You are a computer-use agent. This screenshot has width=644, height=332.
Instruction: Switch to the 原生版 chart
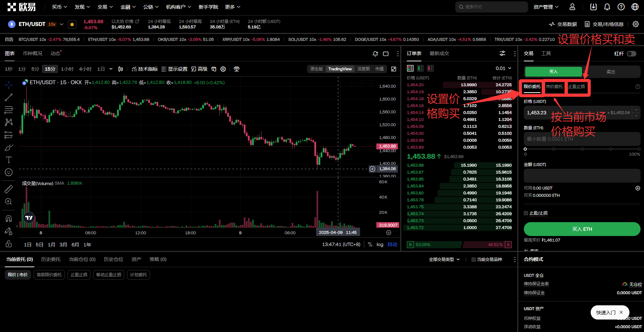pyautogui.click(x=316, y=69)
